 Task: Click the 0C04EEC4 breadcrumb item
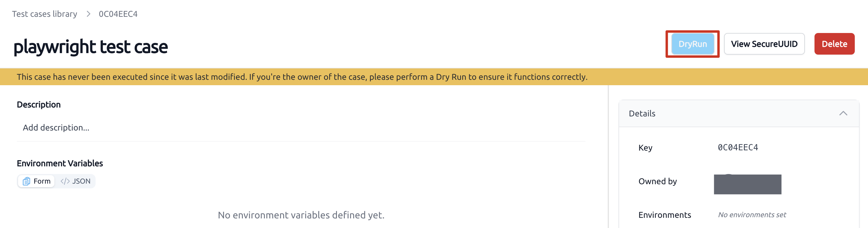point(118,14)
